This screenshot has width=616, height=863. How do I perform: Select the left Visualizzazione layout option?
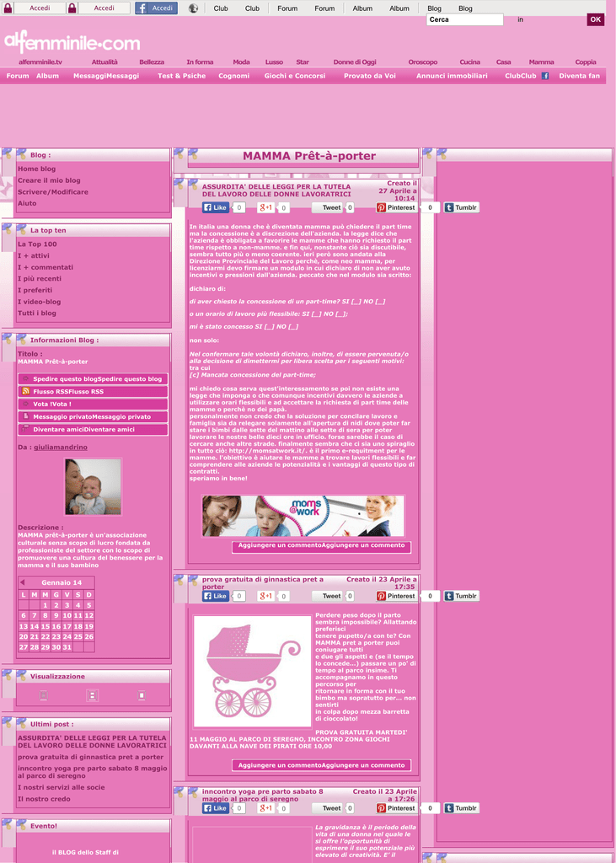click(x=44, y=695)
